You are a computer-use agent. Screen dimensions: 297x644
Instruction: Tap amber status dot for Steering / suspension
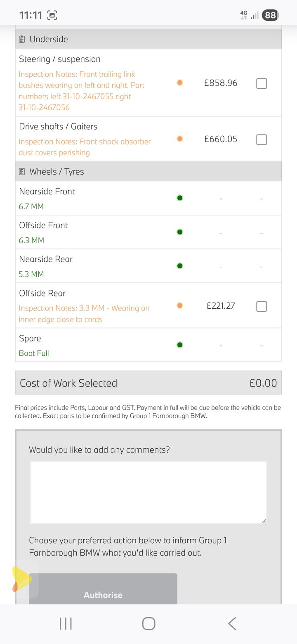[x=179, y=83]
